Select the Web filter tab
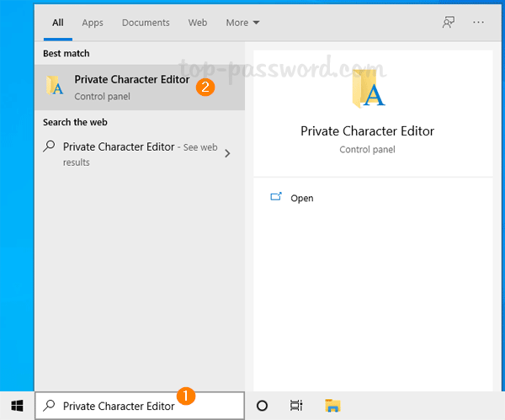 pos(198,23)
